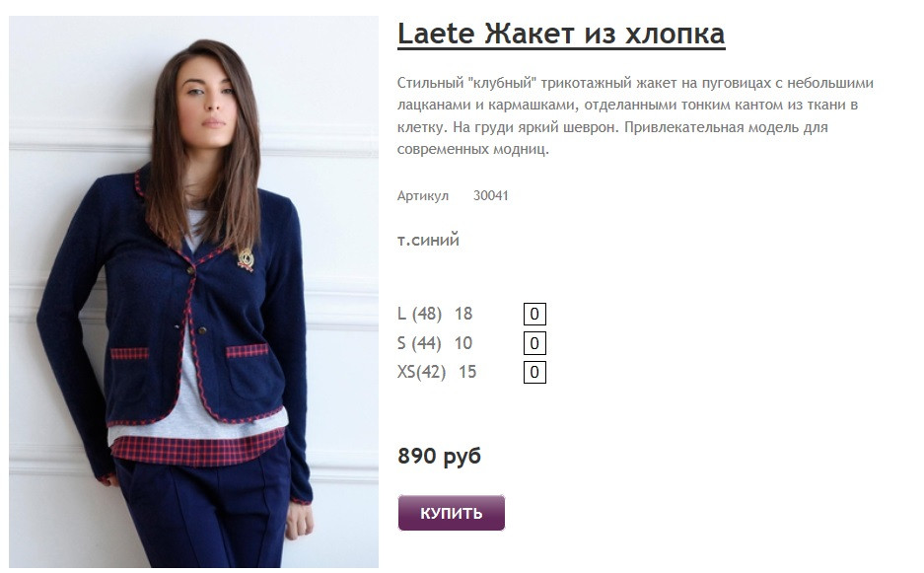Focus the quantity field for size S (44)
The width and height of the screenshot is (924, 573).
pos(534,343)
